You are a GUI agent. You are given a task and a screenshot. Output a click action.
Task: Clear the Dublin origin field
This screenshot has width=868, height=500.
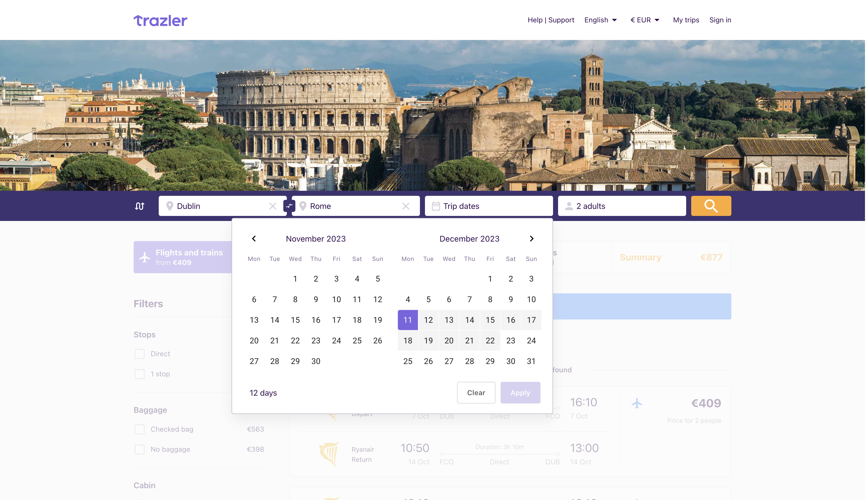273,206
